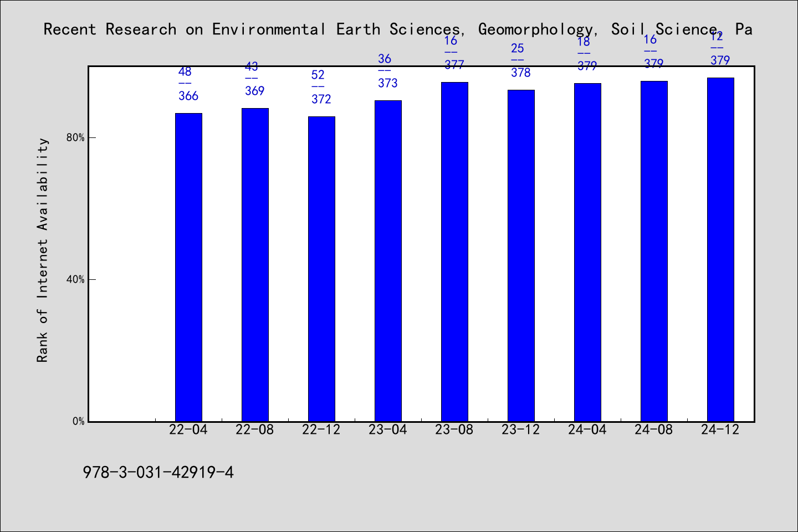
Task: Select the 23-08 axis label
Action: point(454,429)
